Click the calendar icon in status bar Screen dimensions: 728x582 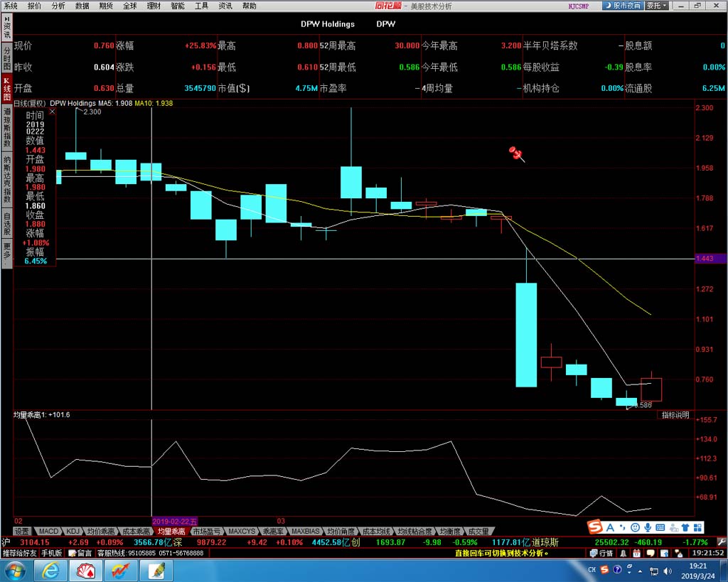point(636,554)
